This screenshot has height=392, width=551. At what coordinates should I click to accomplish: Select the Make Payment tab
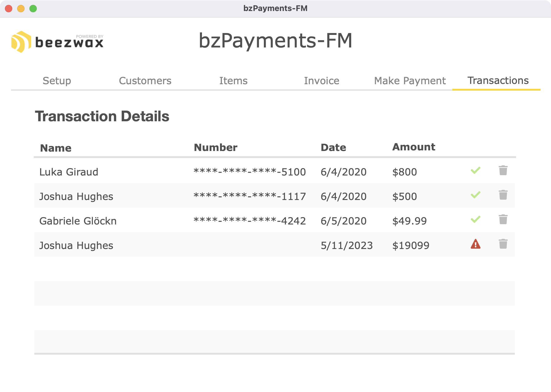pos(410,81)
